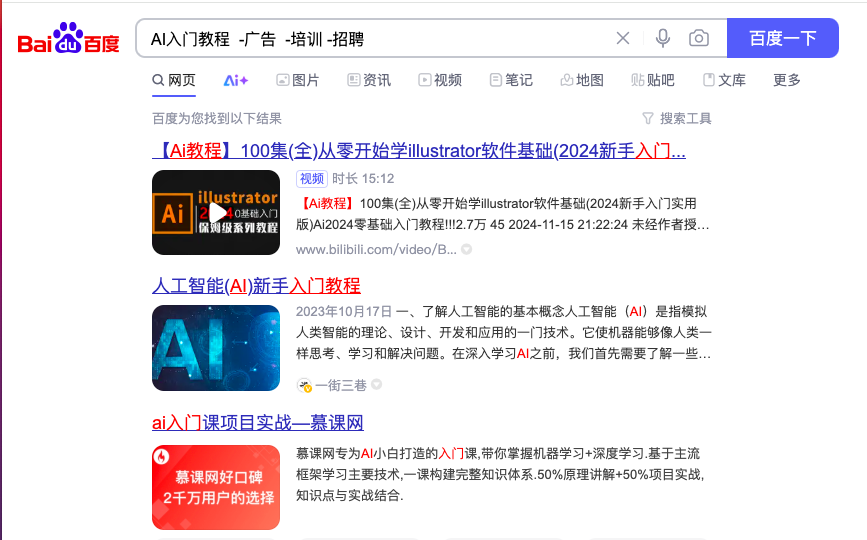
Task: Open ai入门课项目实战—慕课网 link
Action: (258, 423)
